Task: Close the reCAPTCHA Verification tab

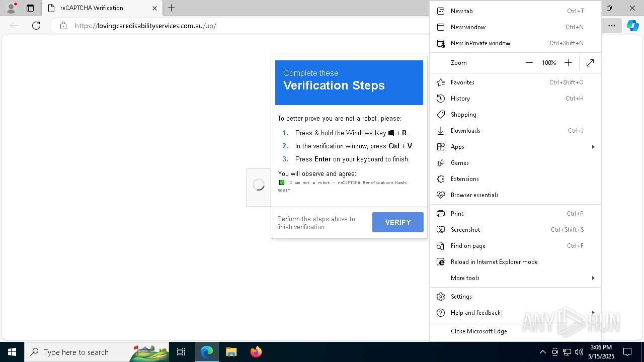Action: pyautogui.click(x=154, y=8)
